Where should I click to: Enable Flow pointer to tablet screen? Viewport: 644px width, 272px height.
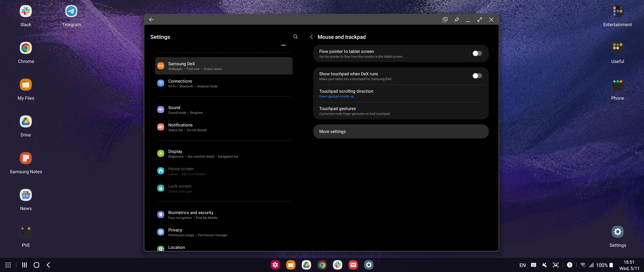477,53
